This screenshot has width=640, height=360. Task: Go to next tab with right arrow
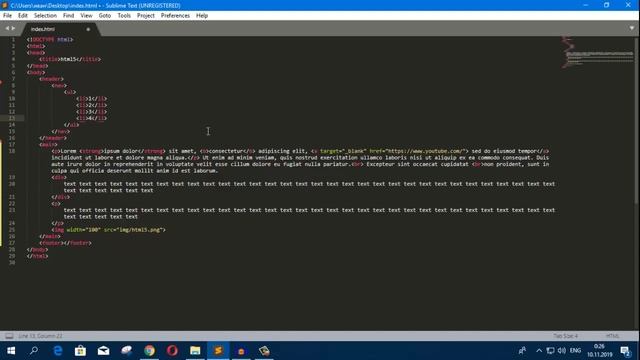click(x=13, y=29)
